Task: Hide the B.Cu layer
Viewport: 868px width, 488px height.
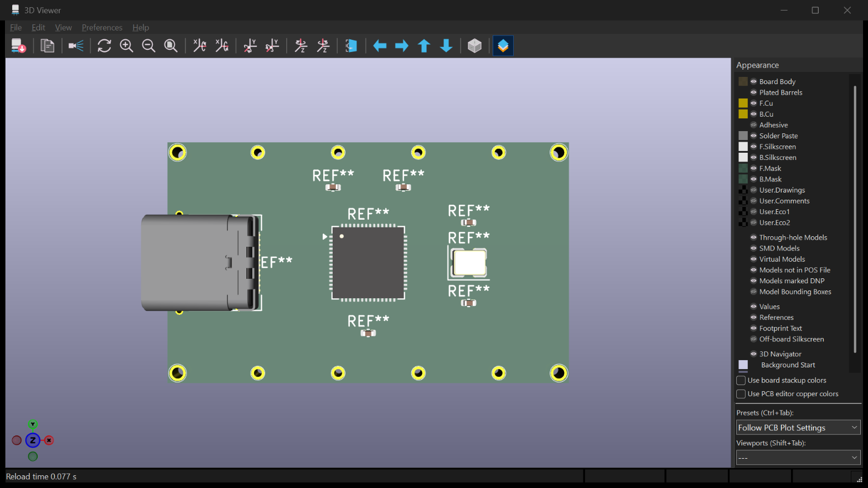Action: pos(753,114)
